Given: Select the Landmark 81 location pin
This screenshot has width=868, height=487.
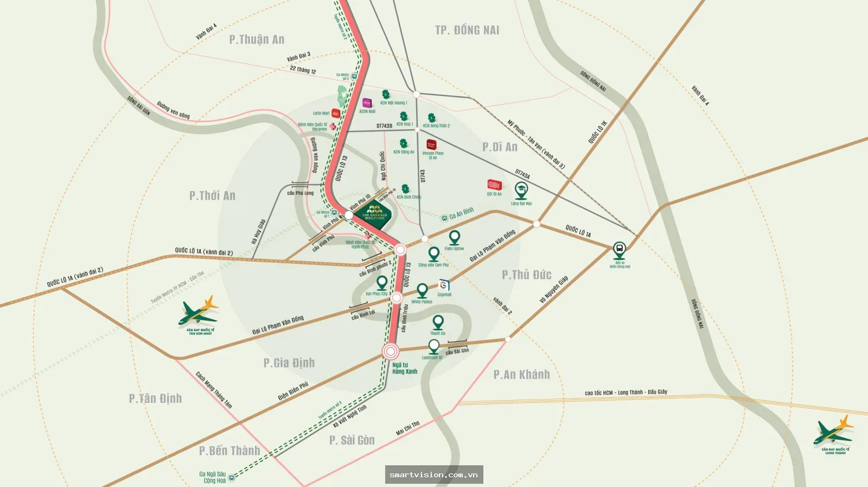Looking at the screenshot, I should [x=434, y=346].
